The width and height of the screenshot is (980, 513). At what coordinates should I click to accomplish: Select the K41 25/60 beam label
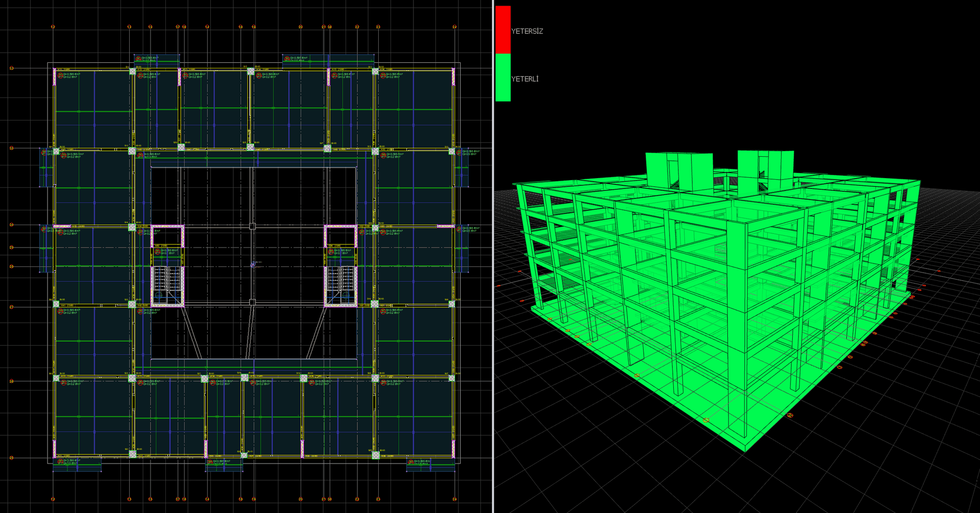point(67,306)
